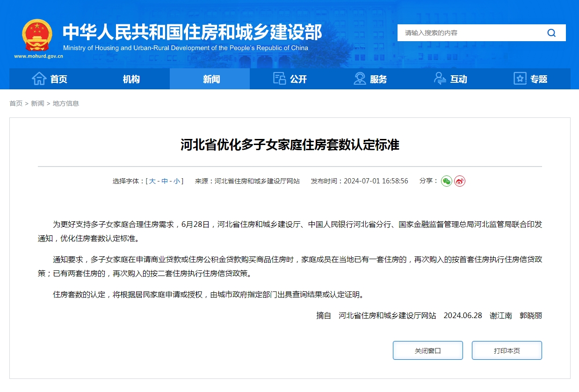Click the 新闻 breadcrumb link
The width and height of the screenshot is (579, 392).
click(x=37, y=103)
